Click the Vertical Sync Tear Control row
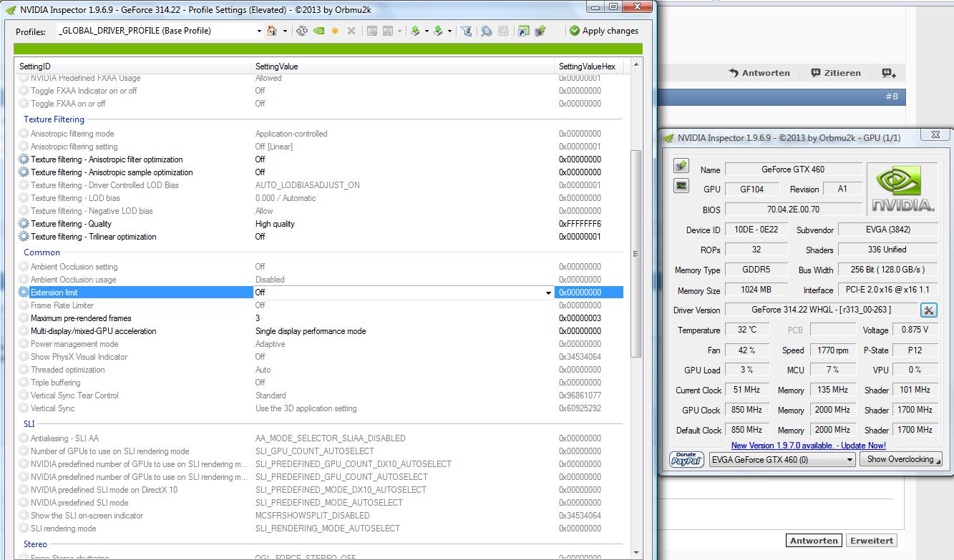The width and height of the screenshot is (954, 560). (320, 396)
